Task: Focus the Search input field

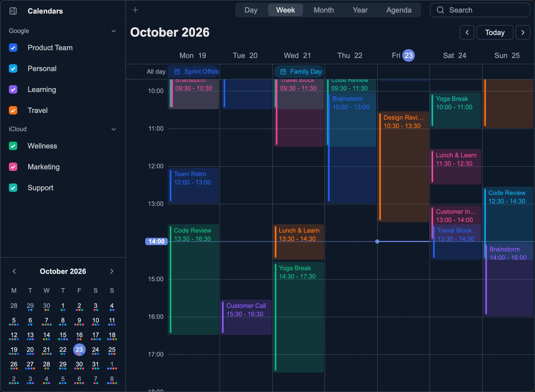Action: pos(480,10)
